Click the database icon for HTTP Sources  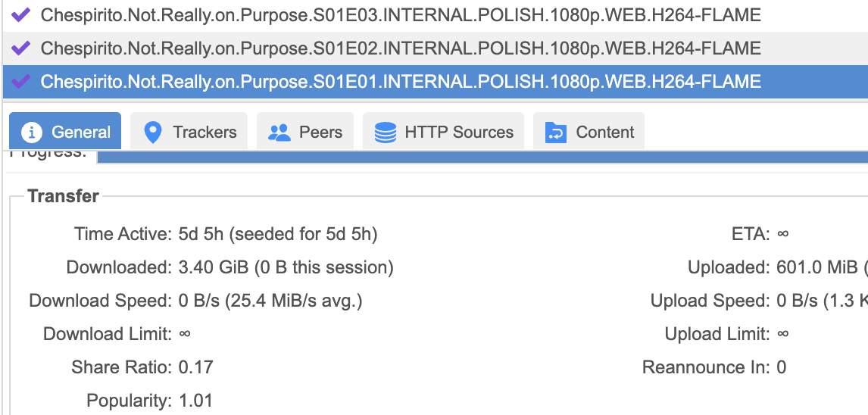tap(386, 133)
